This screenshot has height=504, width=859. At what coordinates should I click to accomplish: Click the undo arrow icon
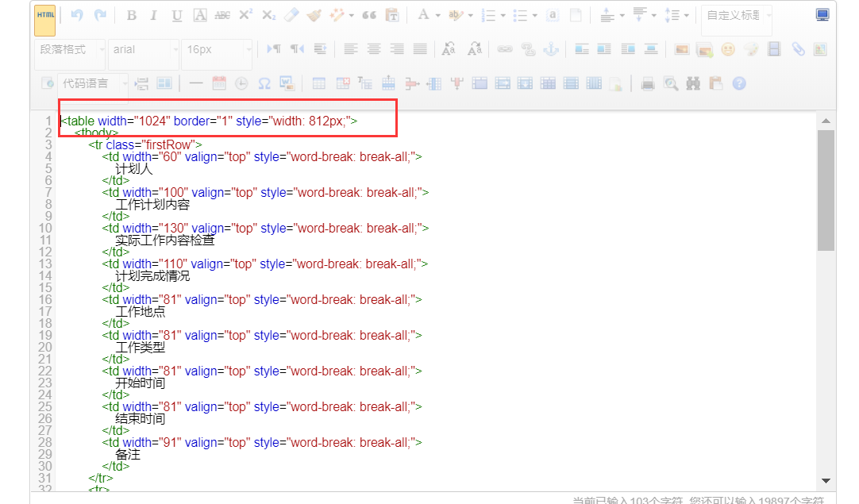(x=77, y=15)
